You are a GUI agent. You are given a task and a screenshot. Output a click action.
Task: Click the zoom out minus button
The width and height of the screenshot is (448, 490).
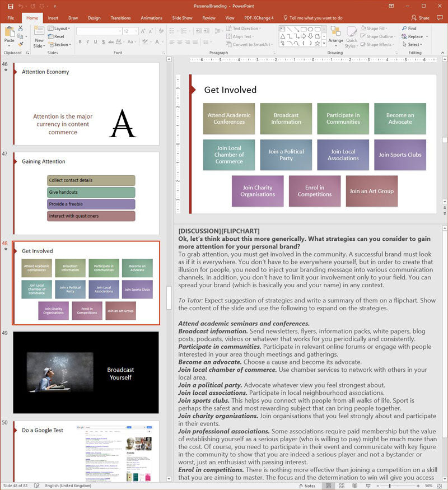click(x=377, y=486)
